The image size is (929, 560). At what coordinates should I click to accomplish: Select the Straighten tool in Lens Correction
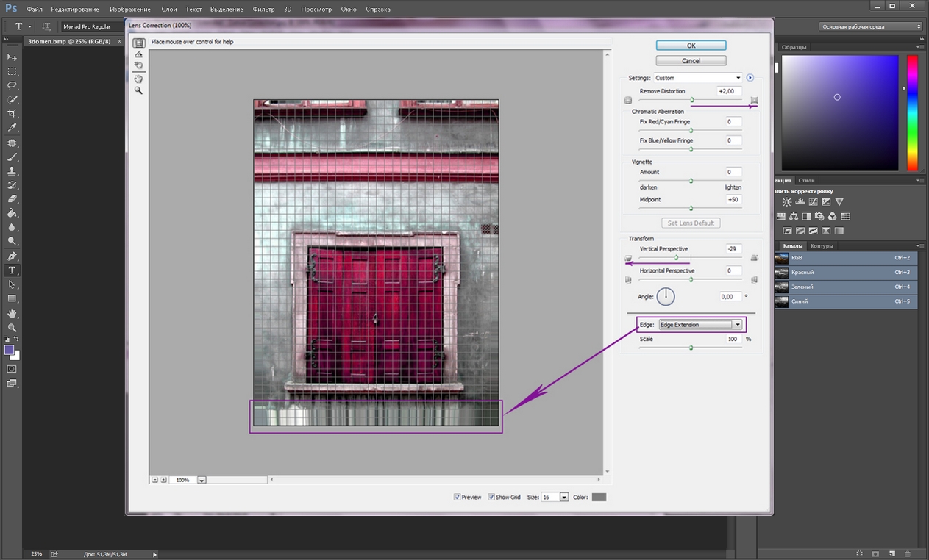point(138,54)
